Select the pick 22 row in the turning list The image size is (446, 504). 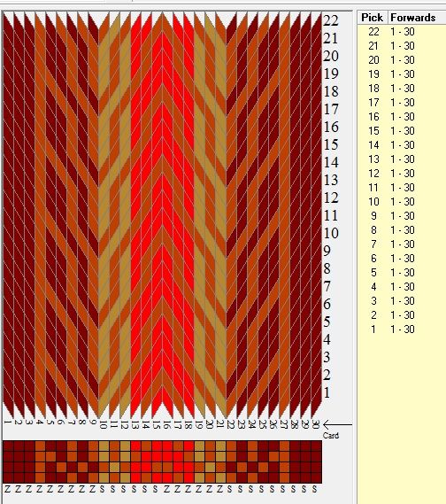point(402,32)
